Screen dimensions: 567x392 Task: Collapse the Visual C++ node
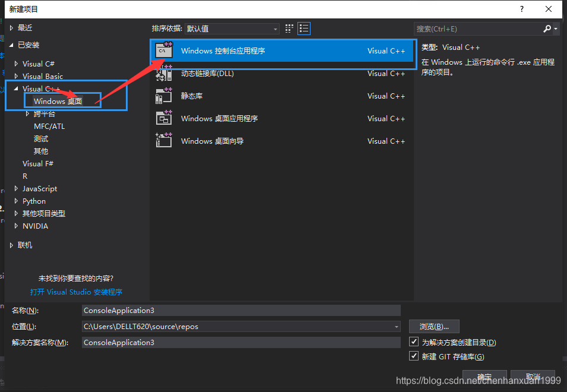[16, 88]
